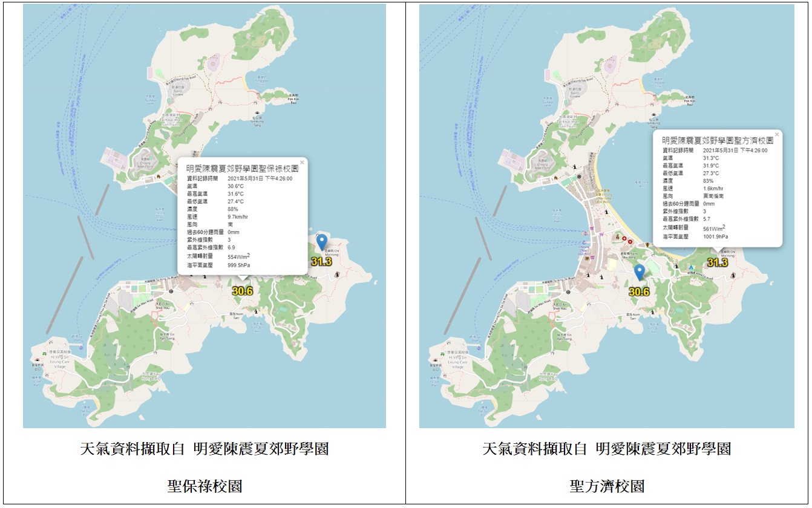The width and height of the screenshot is (812, 508).
Task: Click the 30.6°C temperature value in the 聖保祿 popup
Action: (235, 186)
